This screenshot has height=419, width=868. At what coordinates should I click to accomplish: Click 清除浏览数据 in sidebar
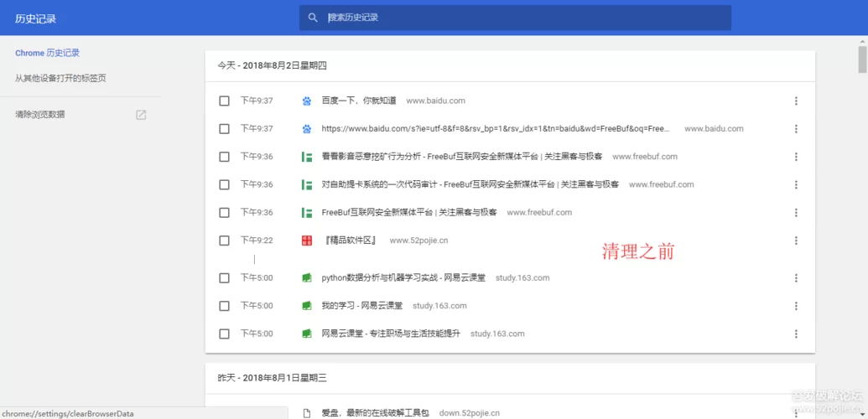click(x=40, y=115)
